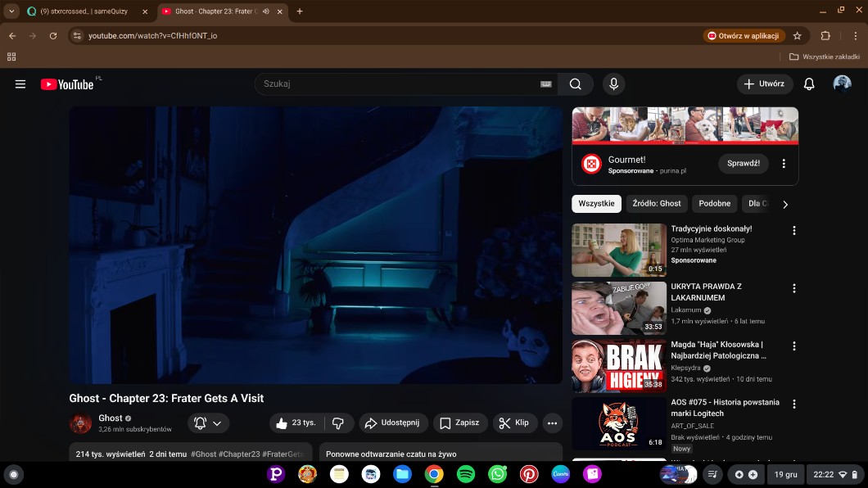Open the AOS #075 Logitech video thumbnail
Screen dimensions: 868x488
click(x=618, y=423)
